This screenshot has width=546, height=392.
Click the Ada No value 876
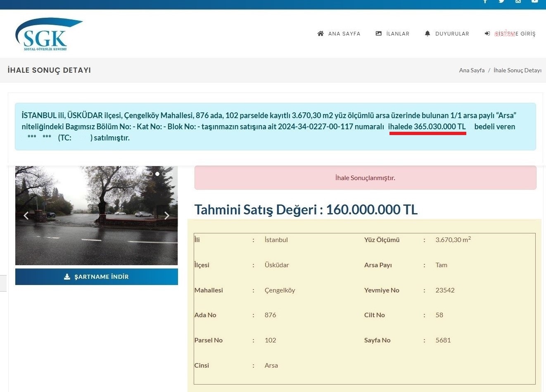[x=271, y=315]
